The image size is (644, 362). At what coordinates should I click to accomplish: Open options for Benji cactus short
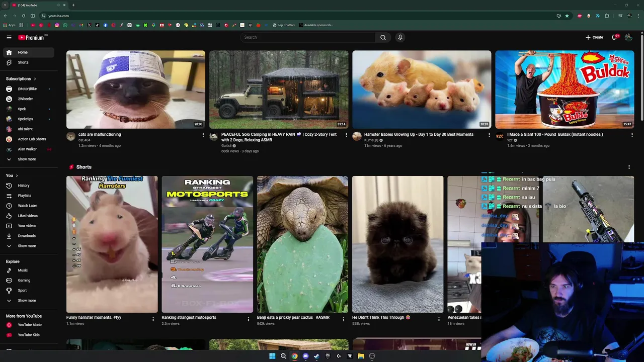(344, 319)
